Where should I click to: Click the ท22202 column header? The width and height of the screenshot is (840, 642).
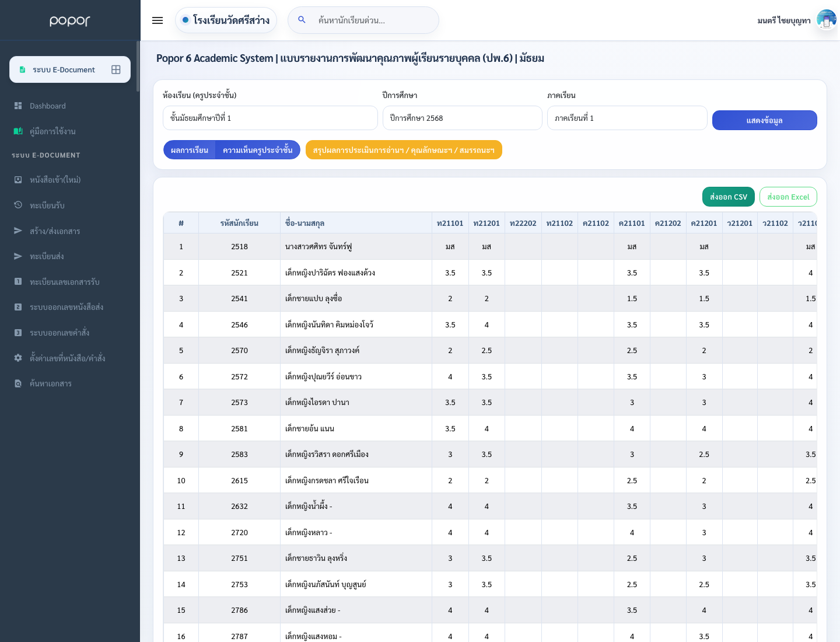[523, 223]
